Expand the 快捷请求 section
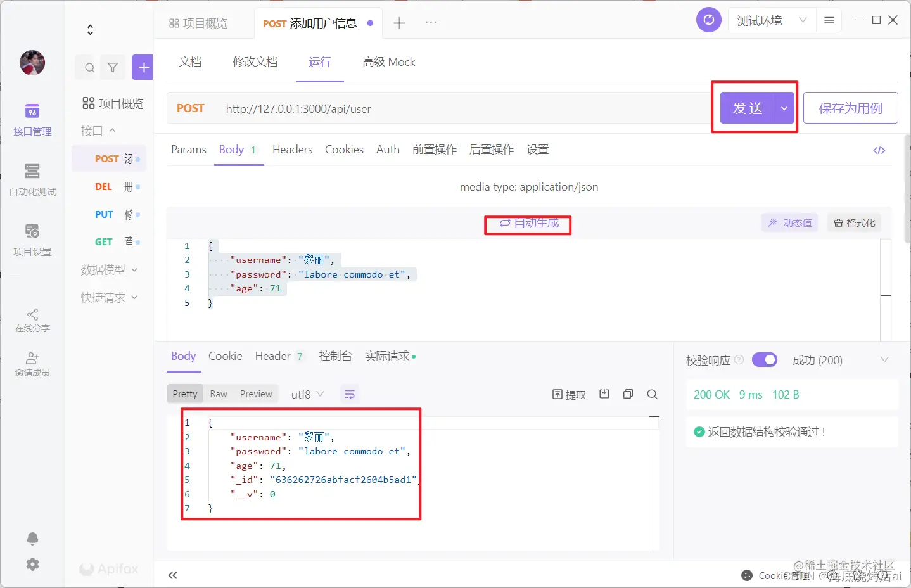The image size is (911, 588). [108, 297]
